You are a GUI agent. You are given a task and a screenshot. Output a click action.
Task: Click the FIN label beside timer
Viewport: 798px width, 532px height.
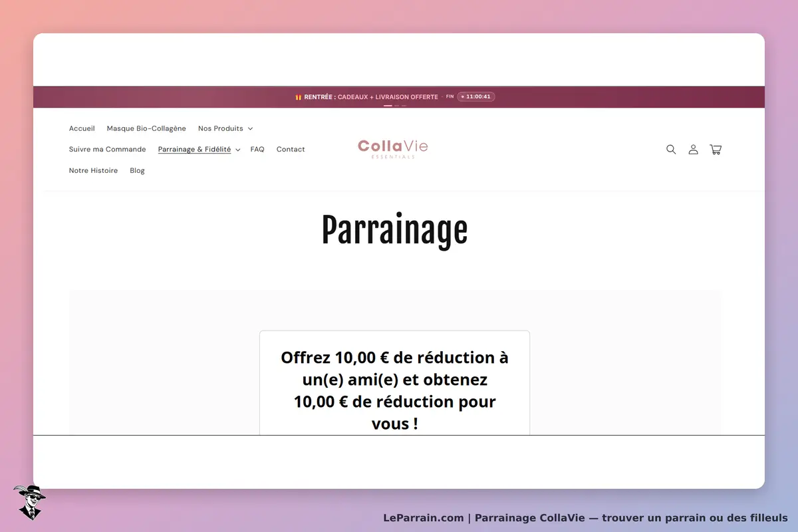pyautogui.click(x=450, y=97)
